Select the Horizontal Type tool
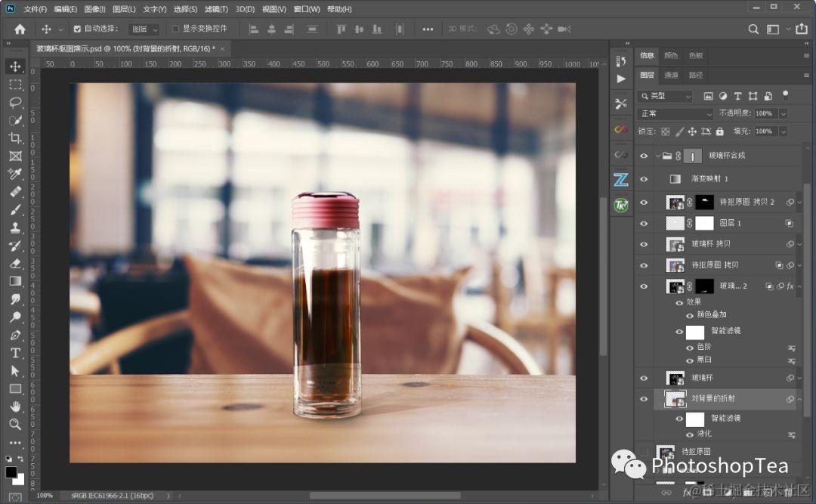Viewport: 816px width, 504px height. (x=15, y=353)
